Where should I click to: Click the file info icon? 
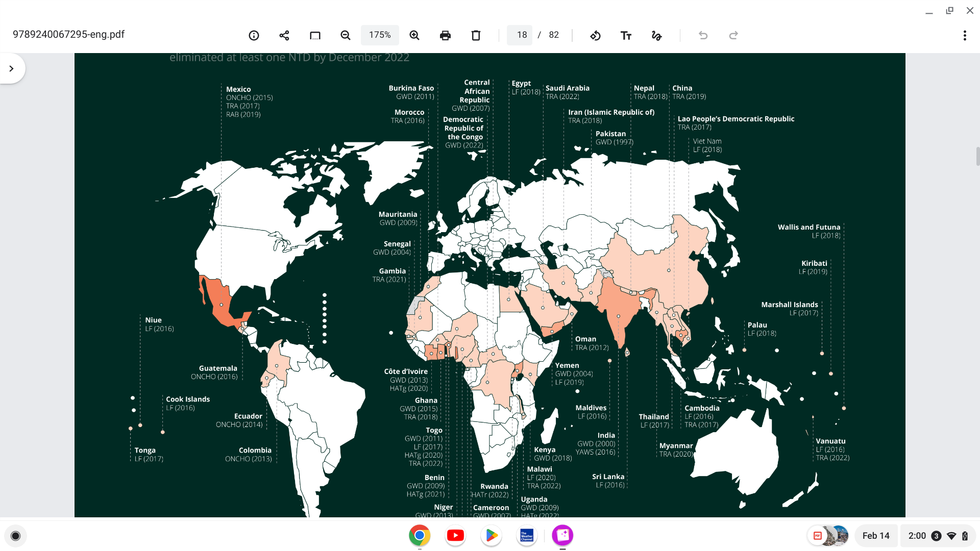click(254, 35)
